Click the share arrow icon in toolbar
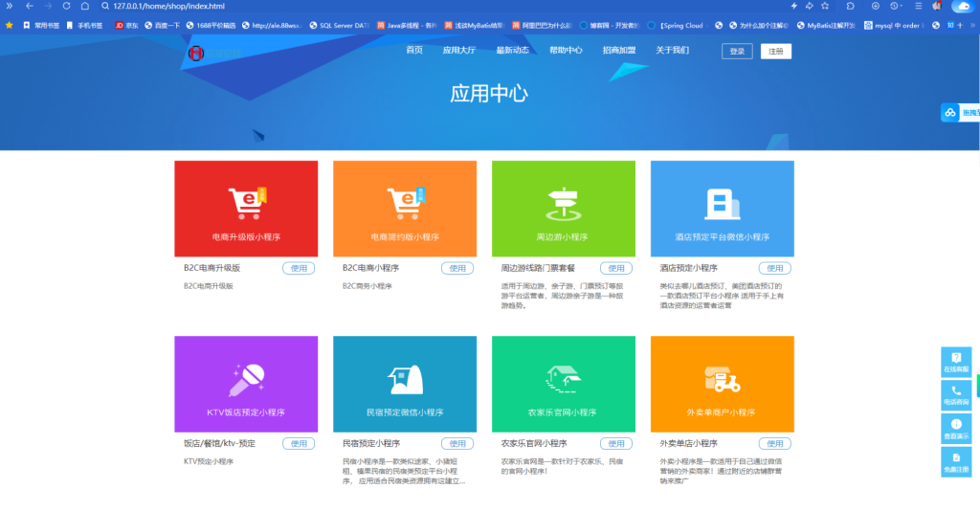Viewport: 980px width, 511px height. pos(810,6)
